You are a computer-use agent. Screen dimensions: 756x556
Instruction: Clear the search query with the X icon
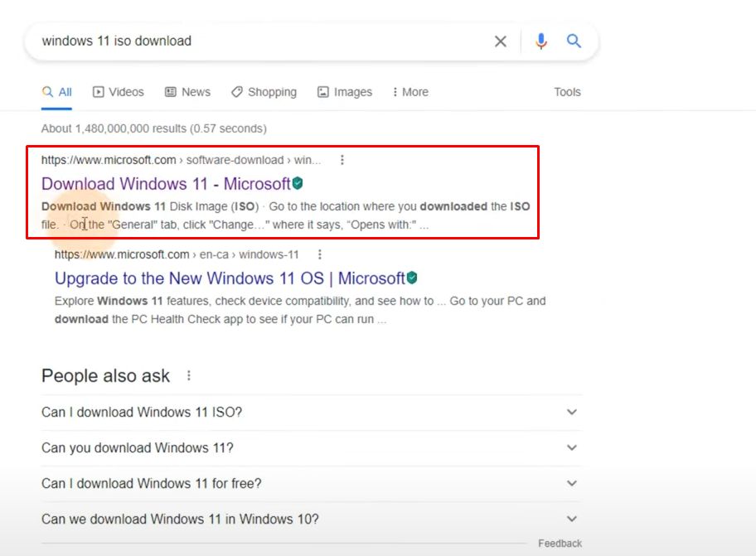click(x=500, y=40)
